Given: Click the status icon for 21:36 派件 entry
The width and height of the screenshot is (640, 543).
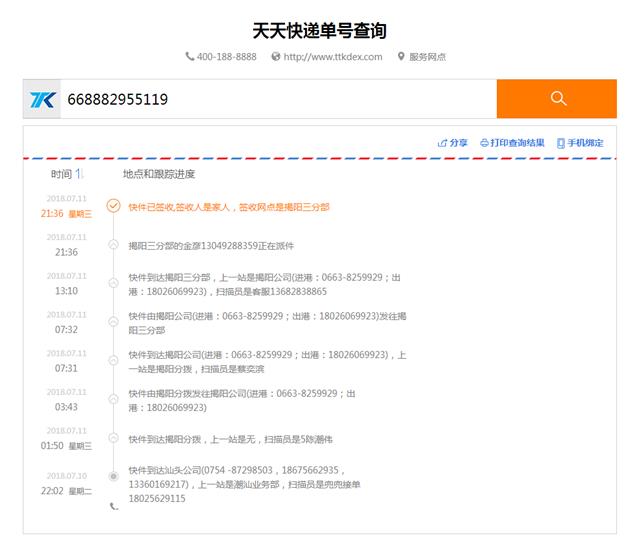Looking at the screenshot, I should 113,245.
